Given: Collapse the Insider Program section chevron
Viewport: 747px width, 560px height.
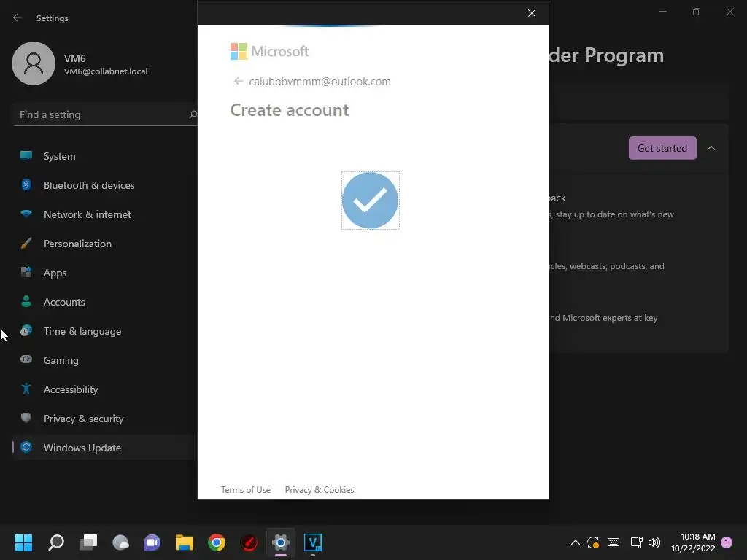Looking at the screenshot, I should pos(711,148).
